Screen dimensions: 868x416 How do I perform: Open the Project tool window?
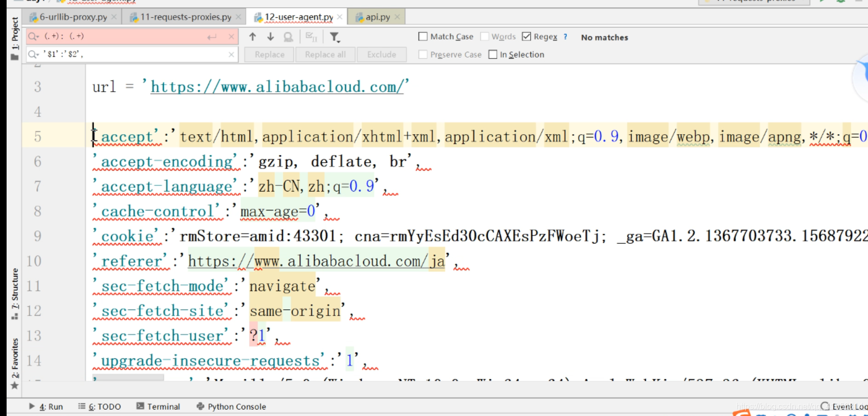tap(15, 39)
